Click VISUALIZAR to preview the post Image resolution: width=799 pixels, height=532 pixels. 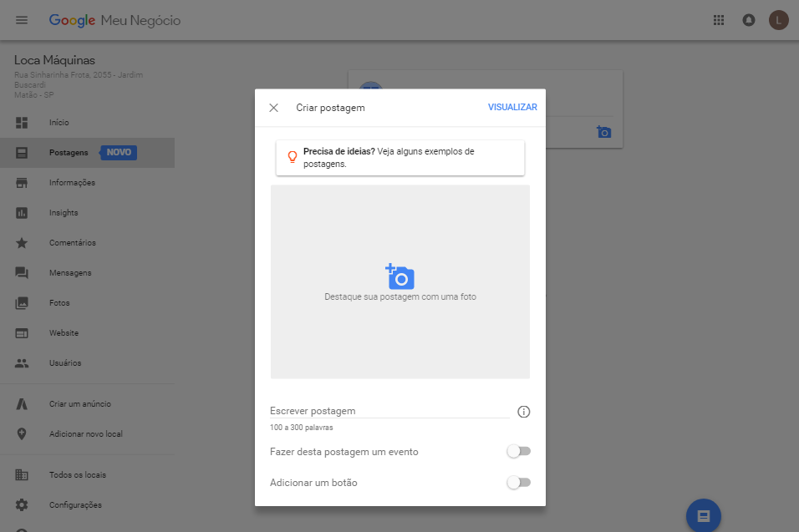tap(512, 108)
